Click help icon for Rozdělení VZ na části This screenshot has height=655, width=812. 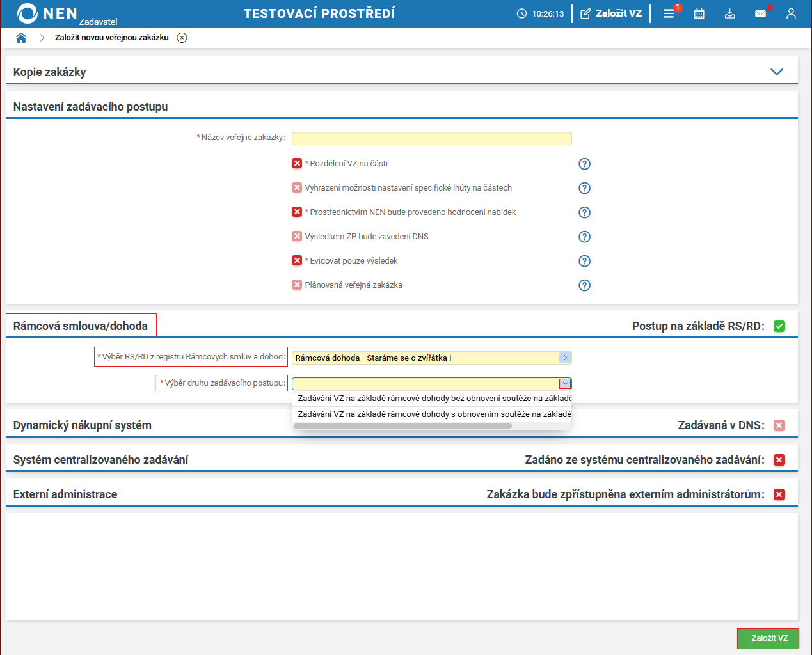click(584, 164)
